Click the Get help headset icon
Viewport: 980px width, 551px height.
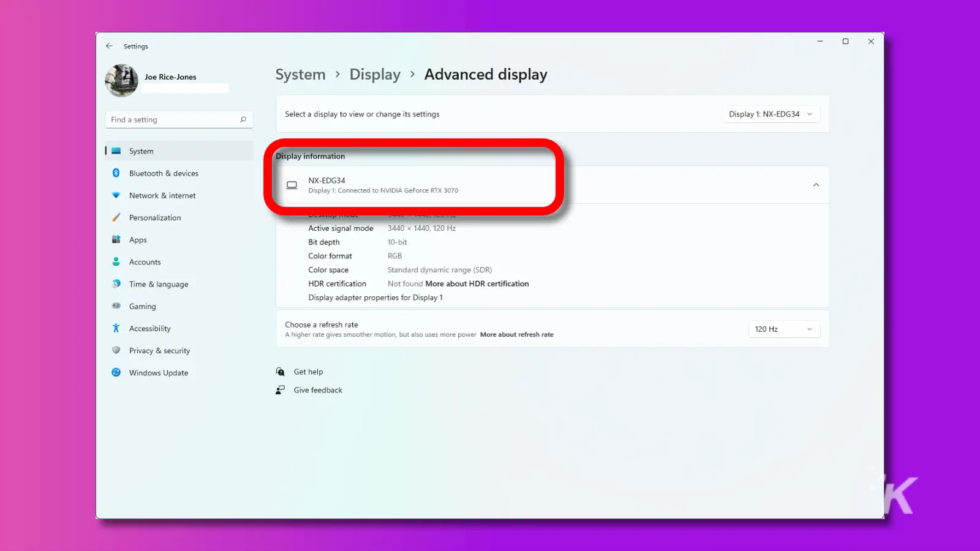(280, 372)
